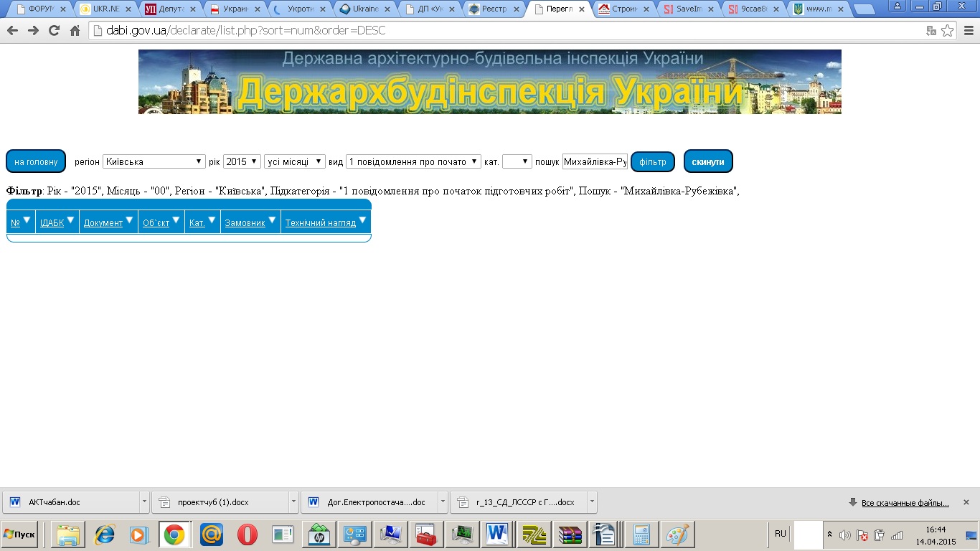The width and height of the screenshot is (980, 551).
Task: Launch Opera from the taskbar
Action: point(248,534)
